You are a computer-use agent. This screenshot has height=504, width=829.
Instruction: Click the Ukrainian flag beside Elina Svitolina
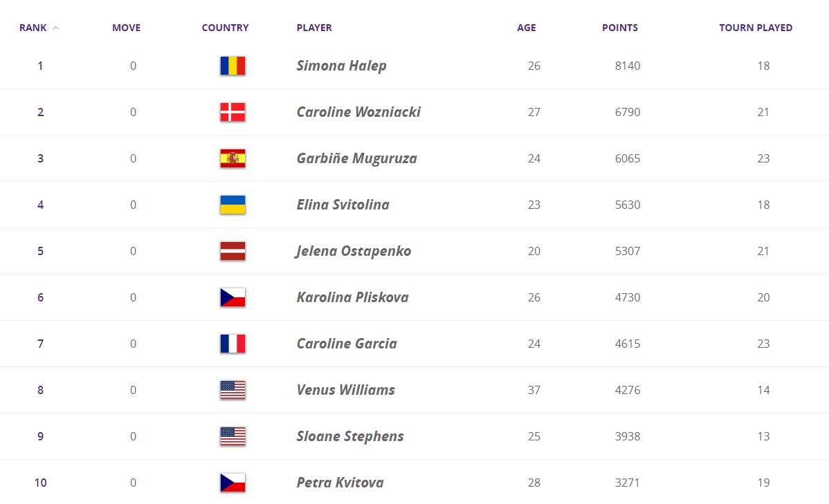point(233,205)
